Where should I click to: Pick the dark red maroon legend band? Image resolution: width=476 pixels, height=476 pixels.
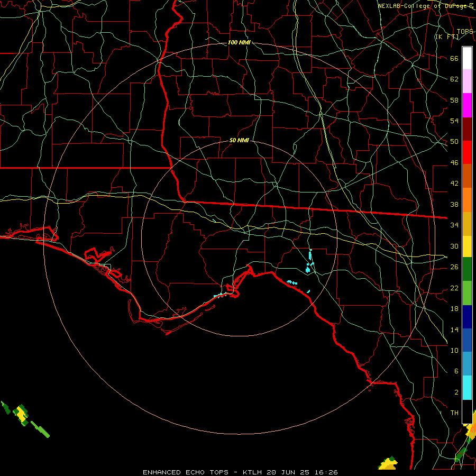467,130
